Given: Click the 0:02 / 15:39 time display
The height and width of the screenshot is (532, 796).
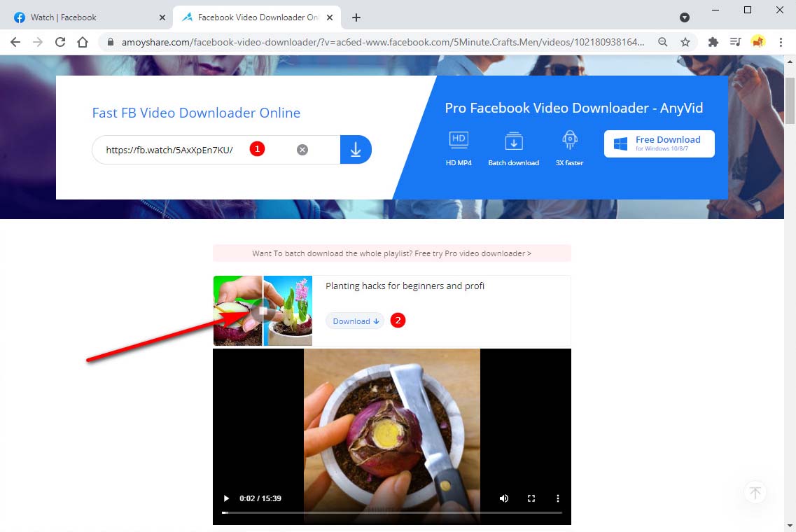Looking at the screenshot, I should click(x=260, y=498).
